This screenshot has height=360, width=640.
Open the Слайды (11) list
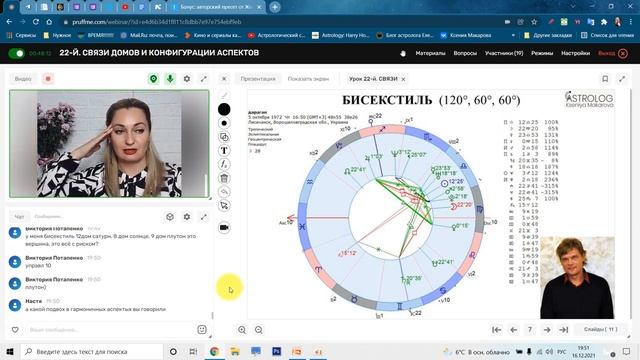[600, 329]
